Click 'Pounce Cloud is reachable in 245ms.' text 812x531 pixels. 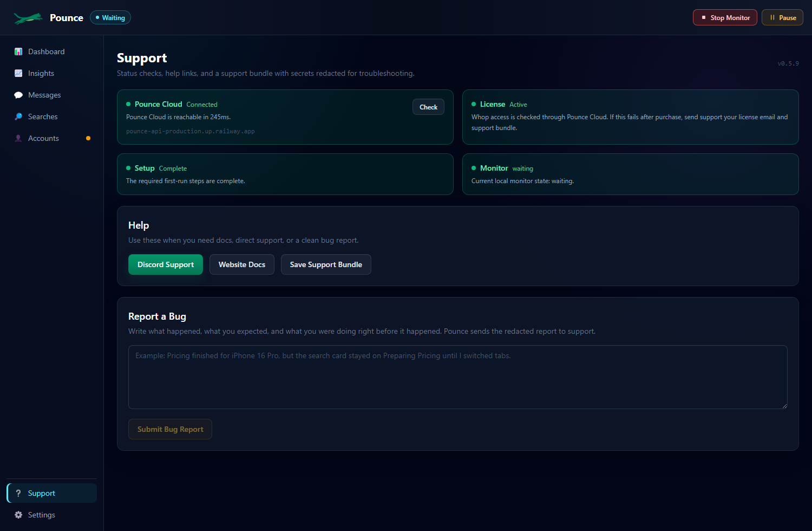point(178,117)
